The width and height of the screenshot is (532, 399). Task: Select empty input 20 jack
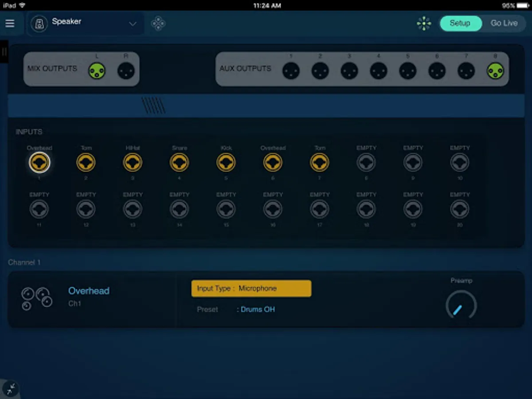click(x=460, y=209)
